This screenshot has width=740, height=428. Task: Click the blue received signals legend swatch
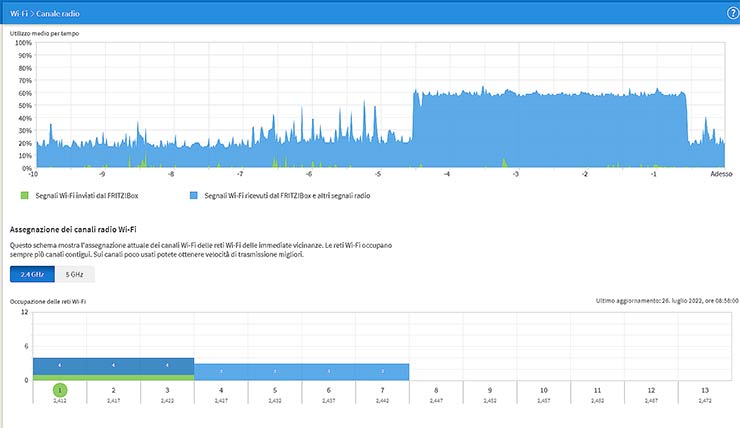point(194,196)
